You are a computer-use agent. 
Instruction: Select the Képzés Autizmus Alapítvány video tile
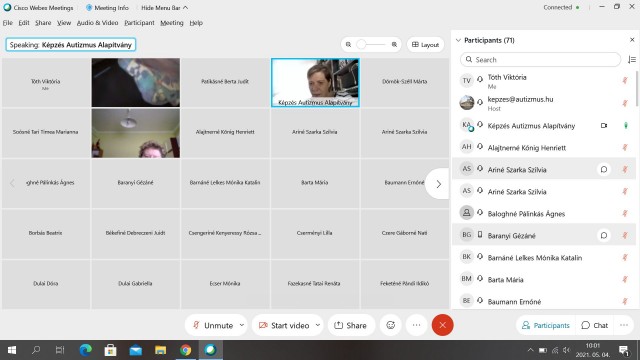(315, 82)
